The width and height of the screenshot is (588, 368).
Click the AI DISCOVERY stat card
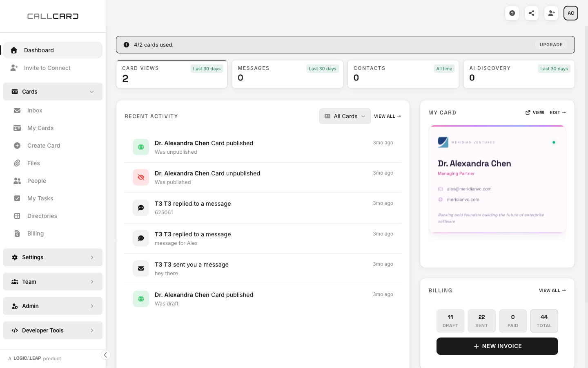[x=519, y=74]
